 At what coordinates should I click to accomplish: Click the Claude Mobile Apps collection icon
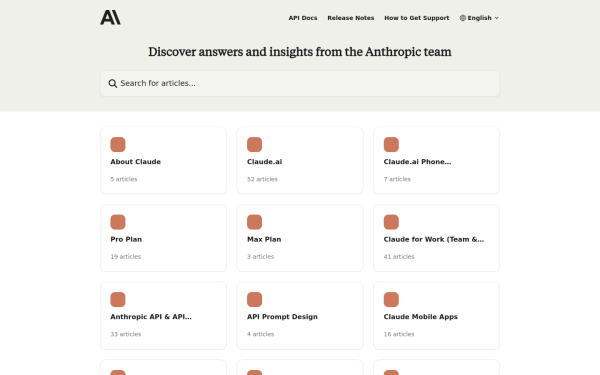(x=391, y=300)
